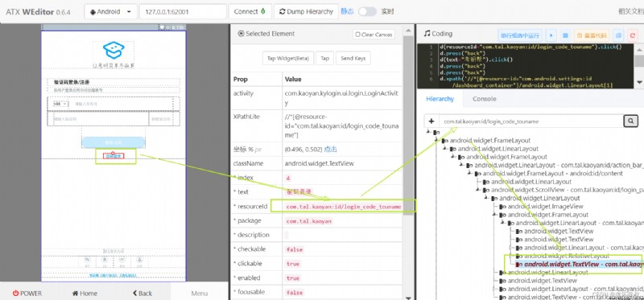Toggle the 静态/实时 mode switch
The height and width of the screenshot is (300, 644).
(x=367, y=11)
